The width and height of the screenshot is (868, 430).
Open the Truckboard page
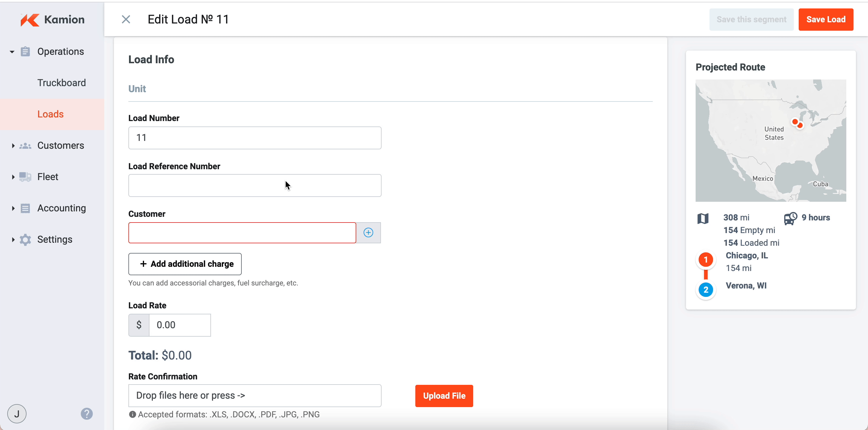tap(61, 83)
